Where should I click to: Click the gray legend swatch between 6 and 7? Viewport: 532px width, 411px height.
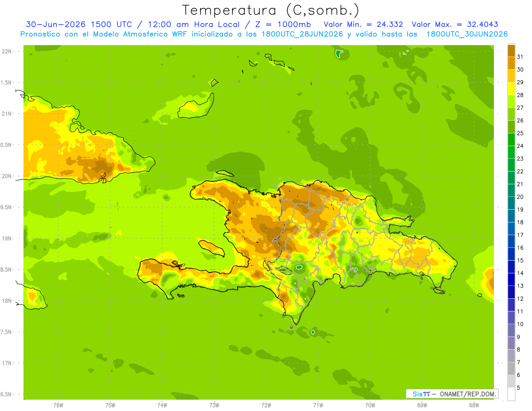click(511, 368)
